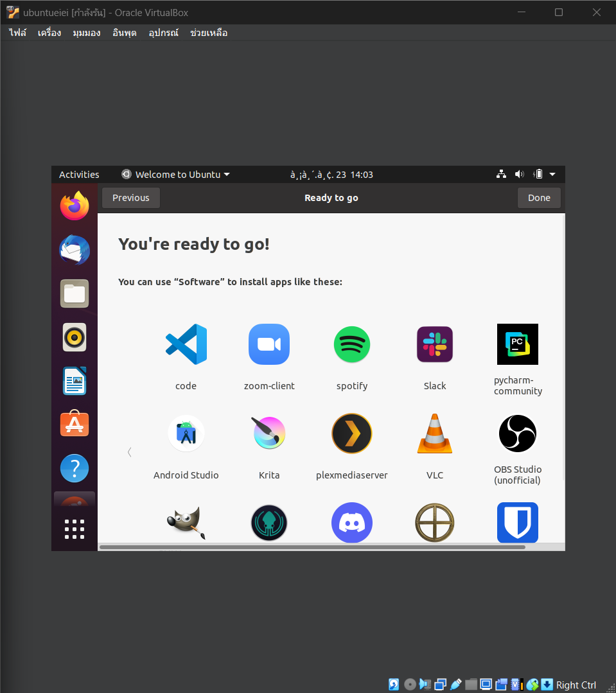The image size is (616, 693).
Task: Select the Krita paint app icon
Action: [x=268, y=433]
